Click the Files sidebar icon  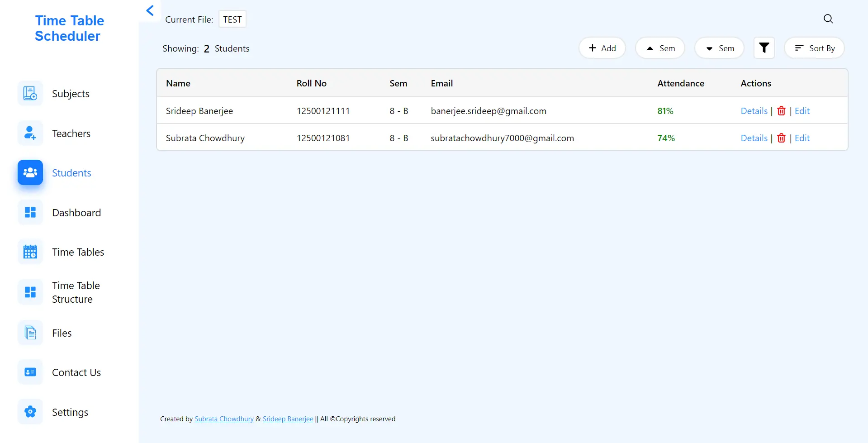30,333
